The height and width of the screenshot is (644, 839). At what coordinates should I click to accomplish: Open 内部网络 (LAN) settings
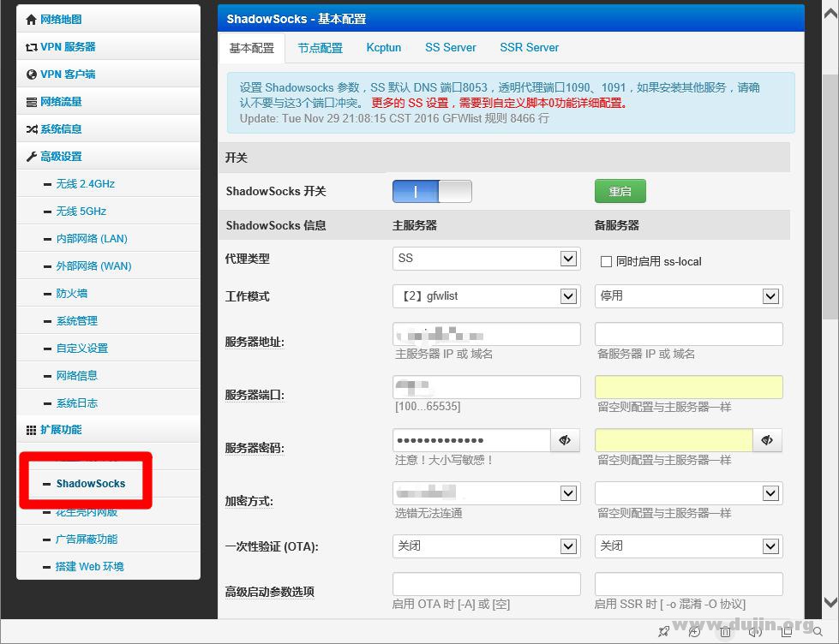92,239
